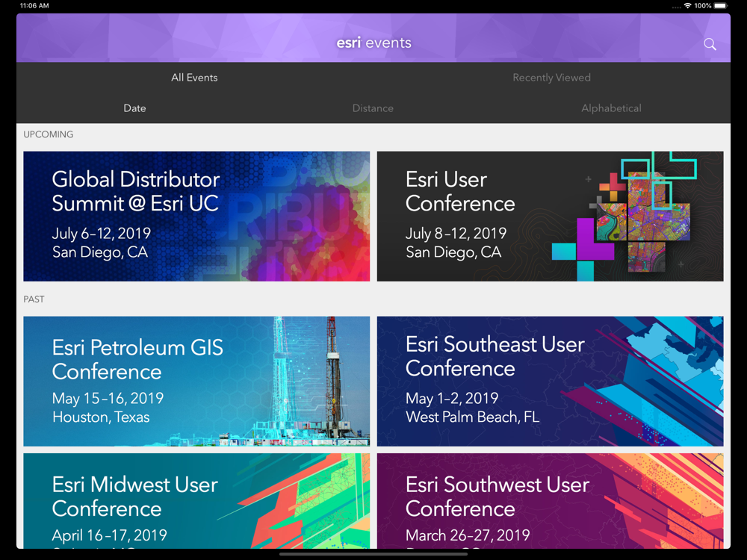Click the UPCOMING section header
The height and width of the screenshot is (560, 747).
[x=49, y=134]
